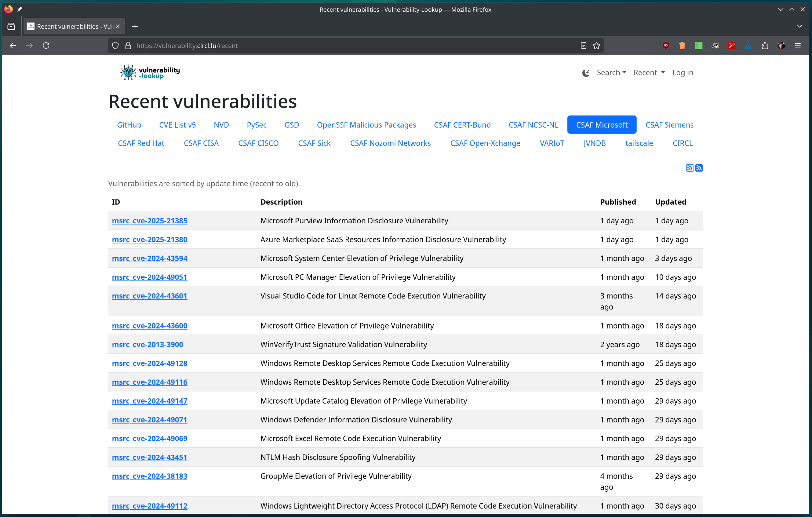Click the Firefox reader view icon
The width and height of the screenshot is (812, 517).
pyautogui.click(x=583, y=45)
